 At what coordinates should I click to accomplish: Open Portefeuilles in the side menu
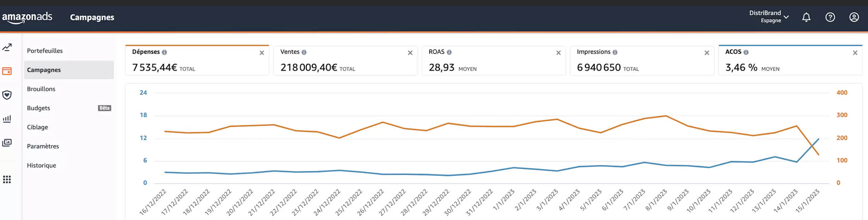[x=45, y=51]
